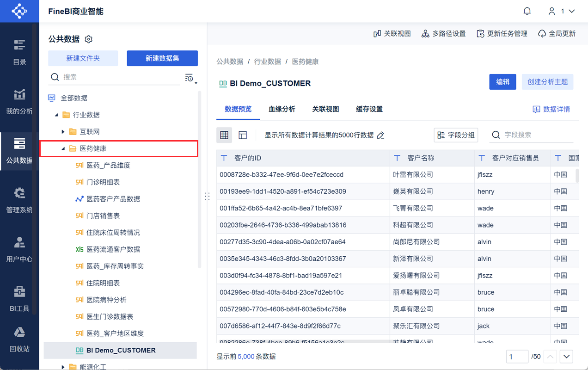This screenshot has width=588, height=370.
Task: Open the 目录 sidebar section
Action: pos(19,52)
